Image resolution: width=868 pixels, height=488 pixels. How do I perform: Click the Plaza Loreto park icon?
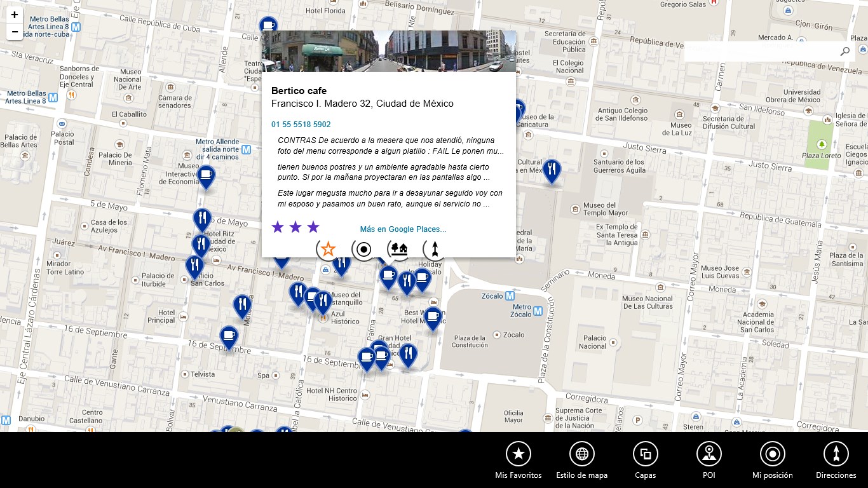tap(822, 144)
